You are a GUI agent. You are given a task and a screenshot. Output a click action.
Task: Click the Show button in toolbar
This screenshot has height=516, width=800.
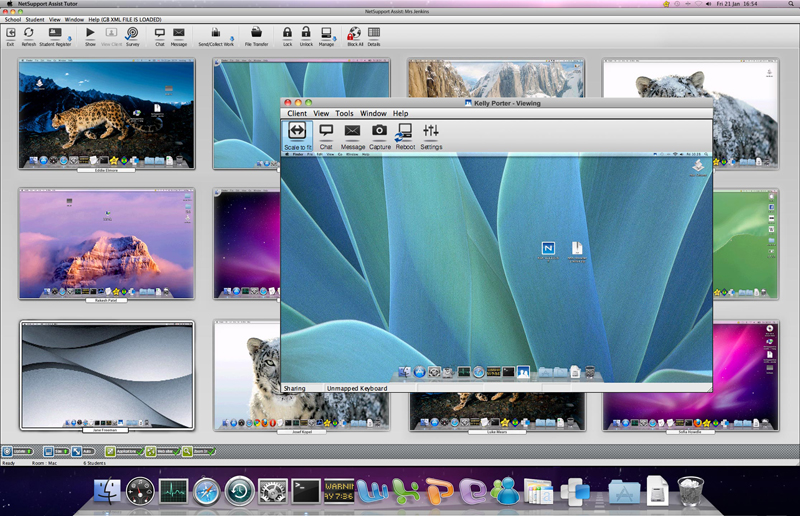tap(90, 35)
